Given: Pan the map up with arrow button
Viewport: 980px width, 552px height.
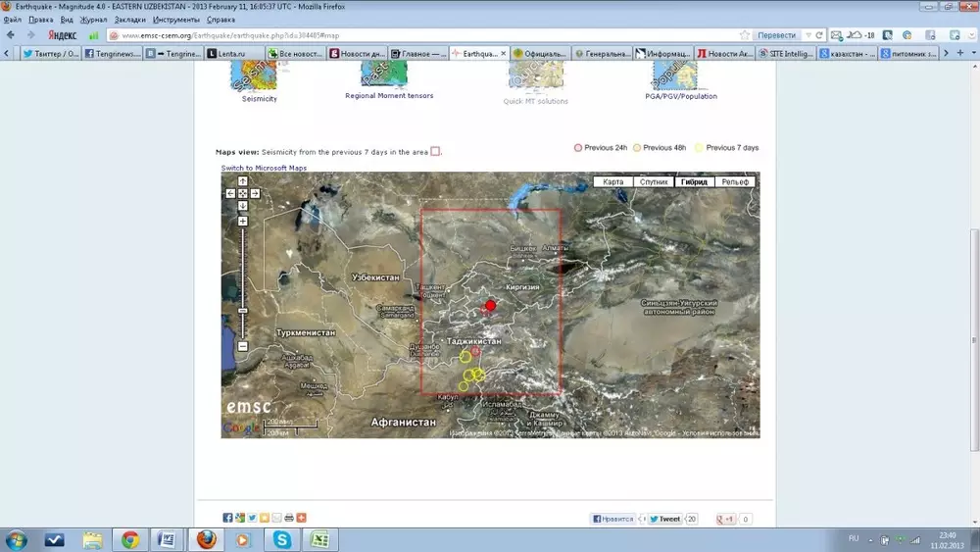Looking at the screenshot, I should [x=243, y=181].
